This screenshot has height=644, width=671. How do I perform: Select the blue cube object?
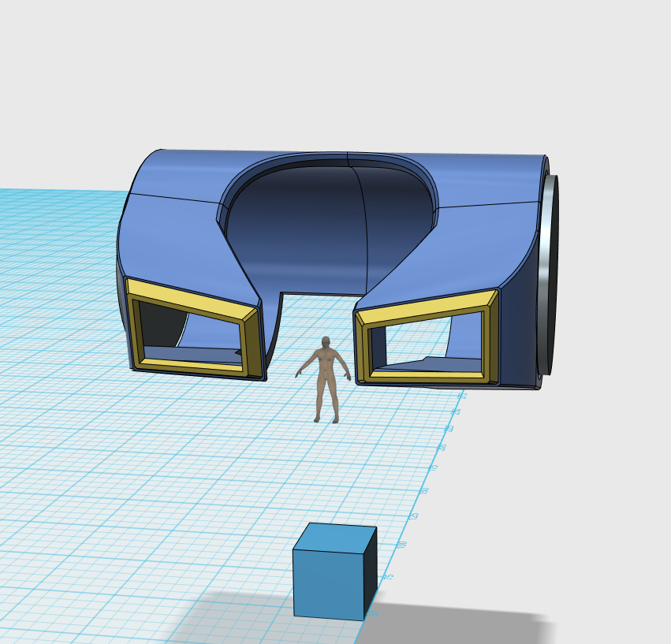pyautogui.click(x=335, y=571)
